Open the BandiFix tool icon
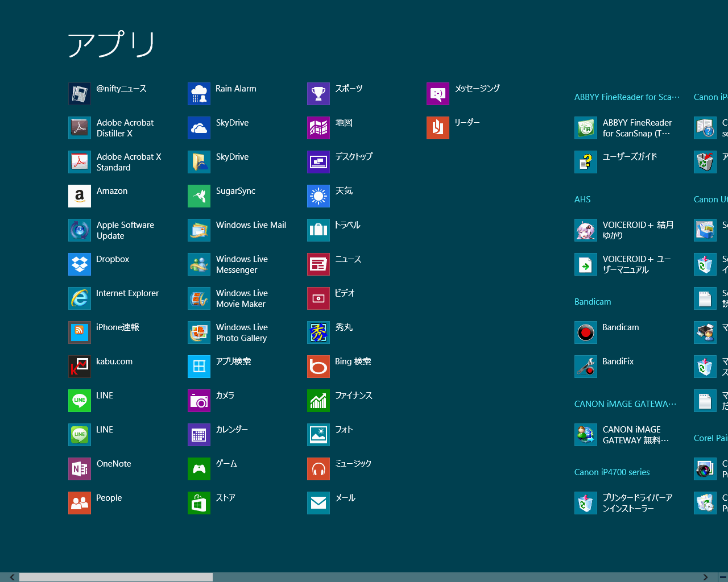 [x=586, y=367]
